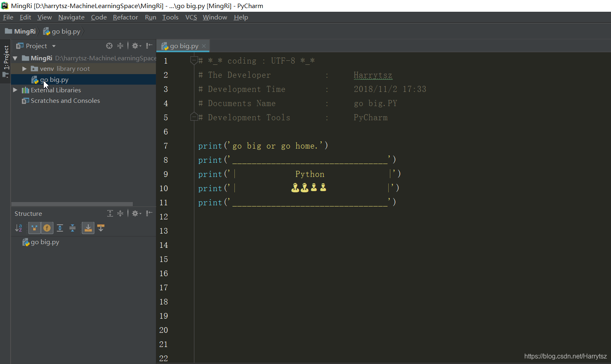Open Structure panel settings gear
The width and height of the screenshot is (611, 364).
click(x=136, y=213)
